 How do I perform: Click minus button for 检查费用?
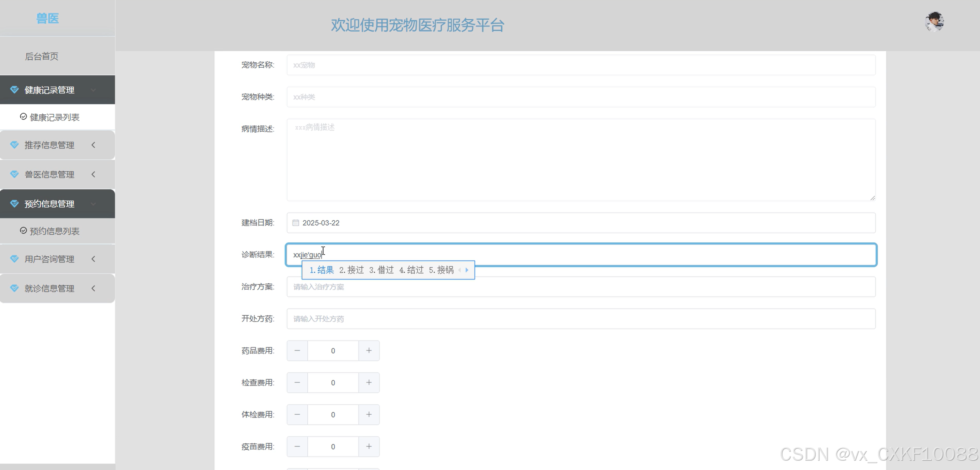click(x=297, y=383)
